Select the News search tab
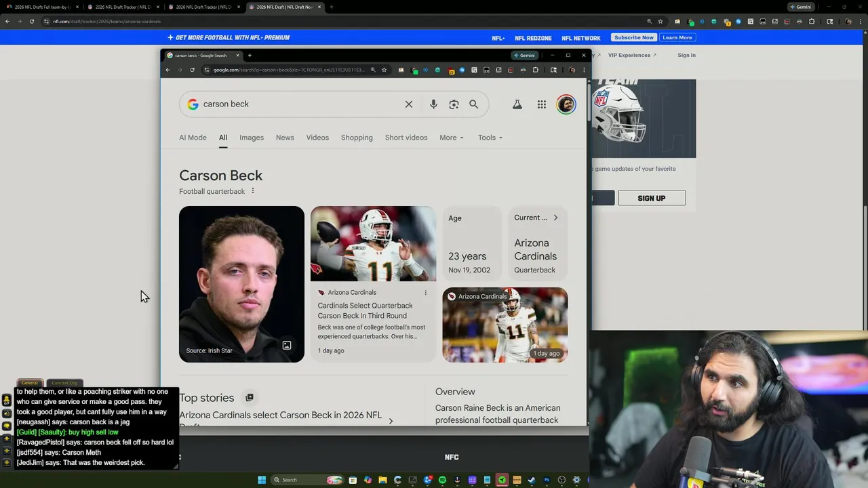The image size is (868, 488). [285, 138]
